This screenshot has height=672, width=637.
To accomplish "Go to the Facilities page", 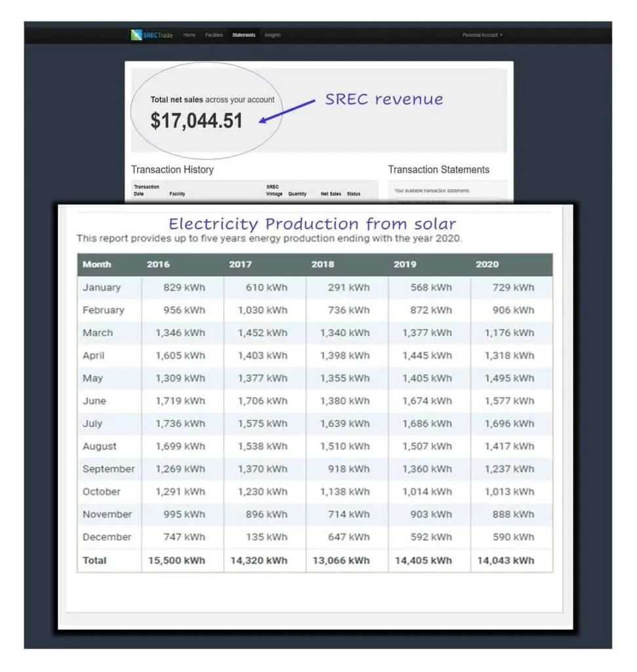I will 214,35.
